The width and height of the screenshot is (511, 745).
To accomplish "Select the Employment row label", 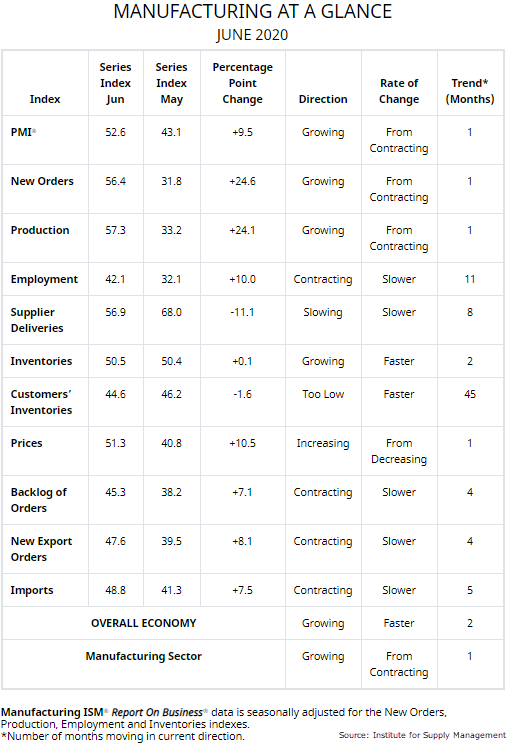I will 44,279.
